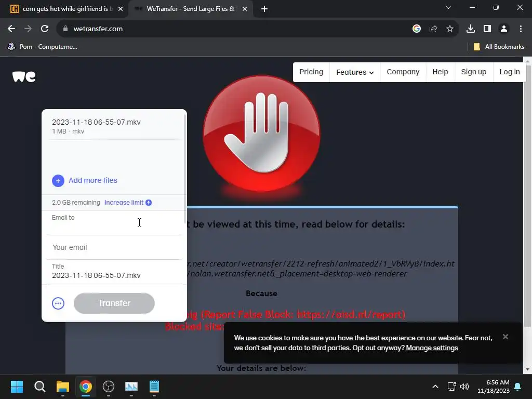Bookmark this page with the star icon
Viewport: 532px width, 399px height.
(450, 29)
